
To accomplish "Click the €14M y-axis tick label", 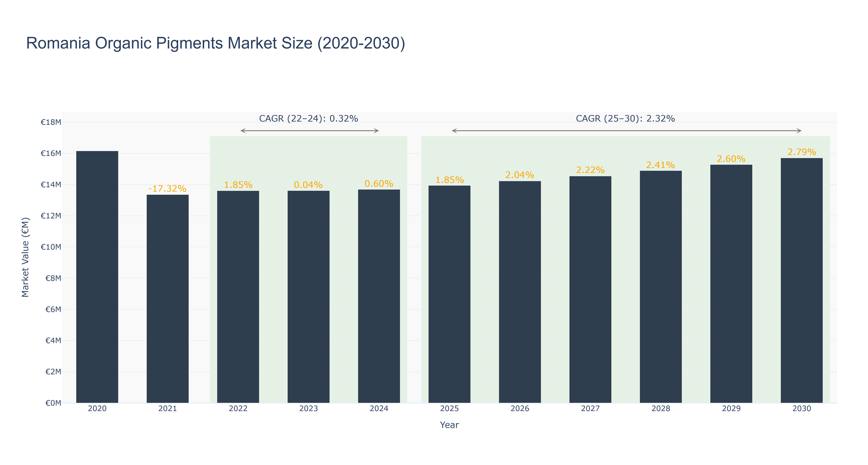I will coord(51,185).
